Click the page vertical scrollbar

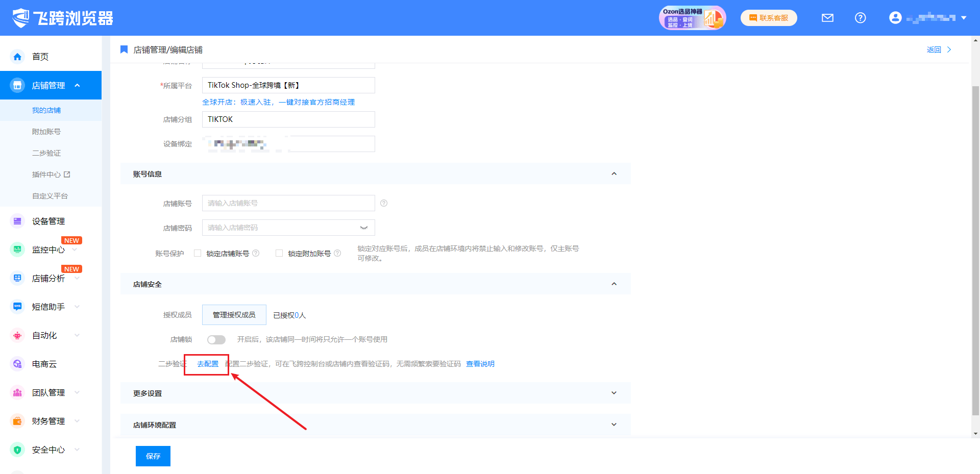[x=975, y=250]
